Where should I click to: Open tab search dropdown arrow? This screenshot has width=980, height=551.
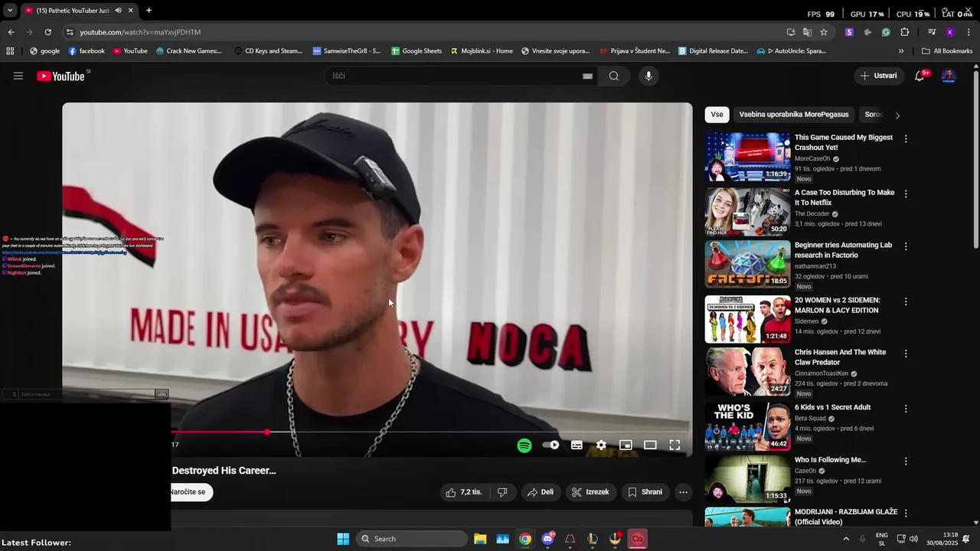10,11
